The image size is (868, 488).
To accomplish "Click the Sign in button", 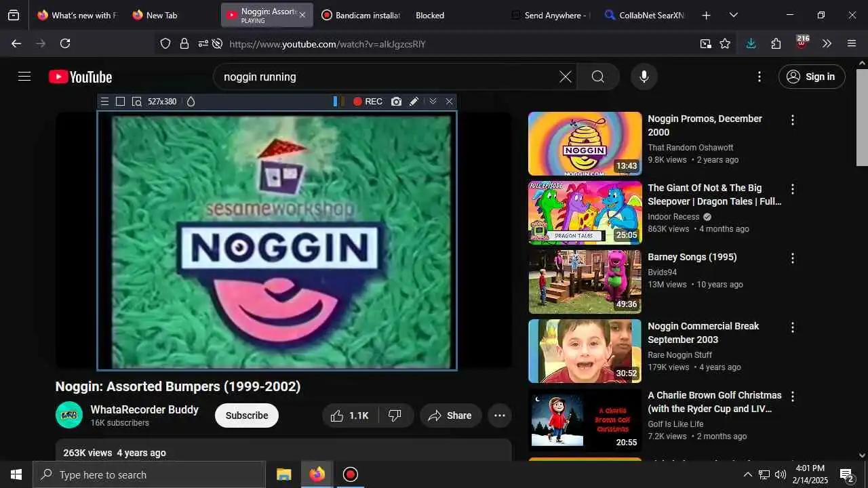I will [812, 77].
